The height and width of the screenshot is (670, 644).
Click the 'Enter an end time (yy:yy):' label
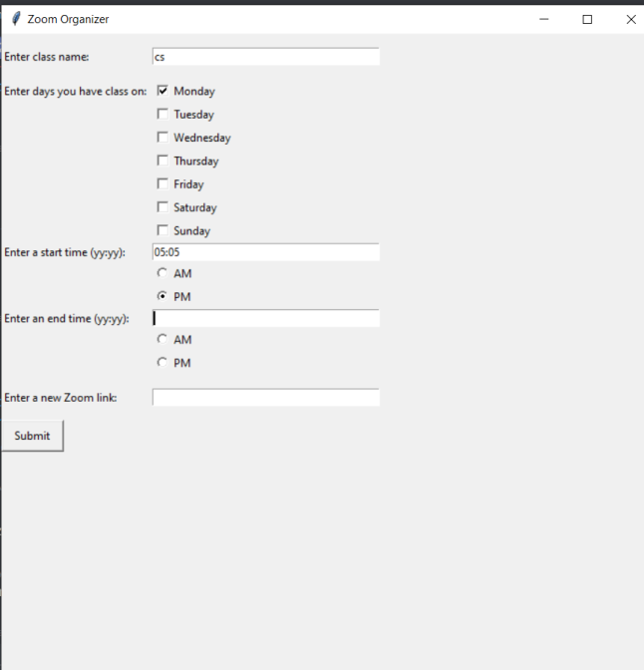click(67, 319)
